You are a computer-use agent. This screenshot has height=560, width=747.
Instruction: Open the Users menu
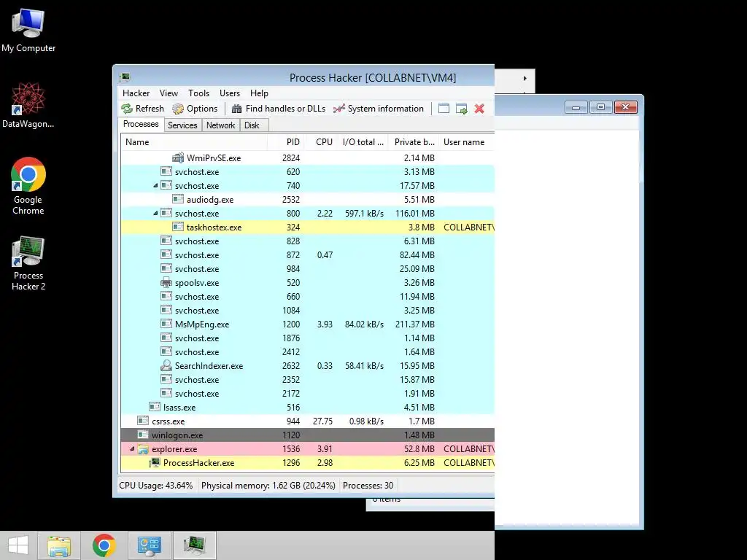[x=230, y=93]
